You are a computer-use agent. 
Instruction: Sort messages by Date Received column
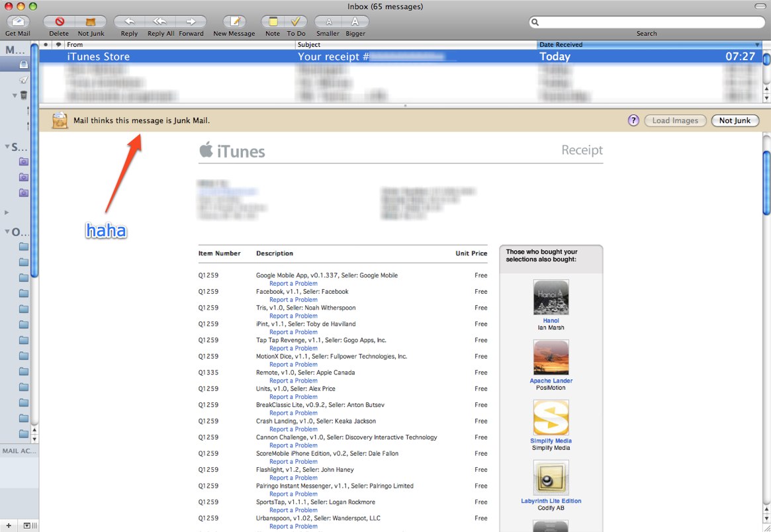point(561,44)
